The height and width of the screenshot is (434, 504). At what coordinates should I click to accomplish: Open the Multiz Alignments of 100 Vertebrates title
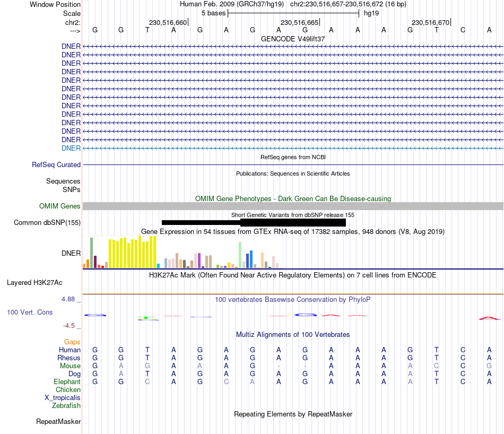[x=293, y=335]
